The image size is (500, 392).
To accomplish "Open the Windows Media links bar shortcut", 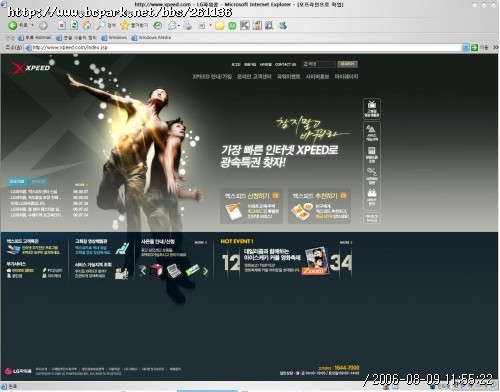I will point(151,38).
